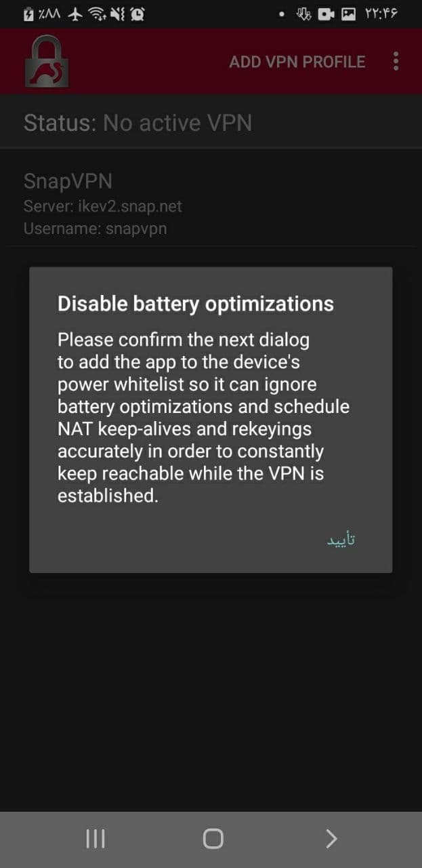422x868 pixels.
Task: Tap the muted sound status icon
Action: (119, 14)
